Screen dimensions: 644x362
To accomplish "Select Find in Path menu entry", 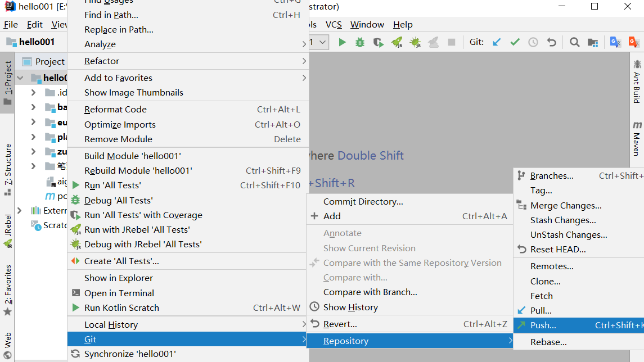I will point(188,15).
